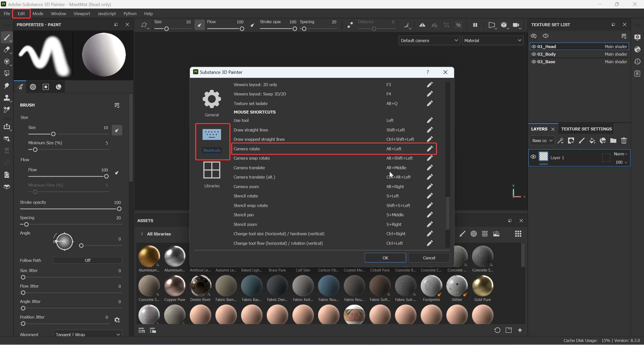
Task: Hide the 02_Body texture set
Action: pyautogui.click(x=534, y=54)
